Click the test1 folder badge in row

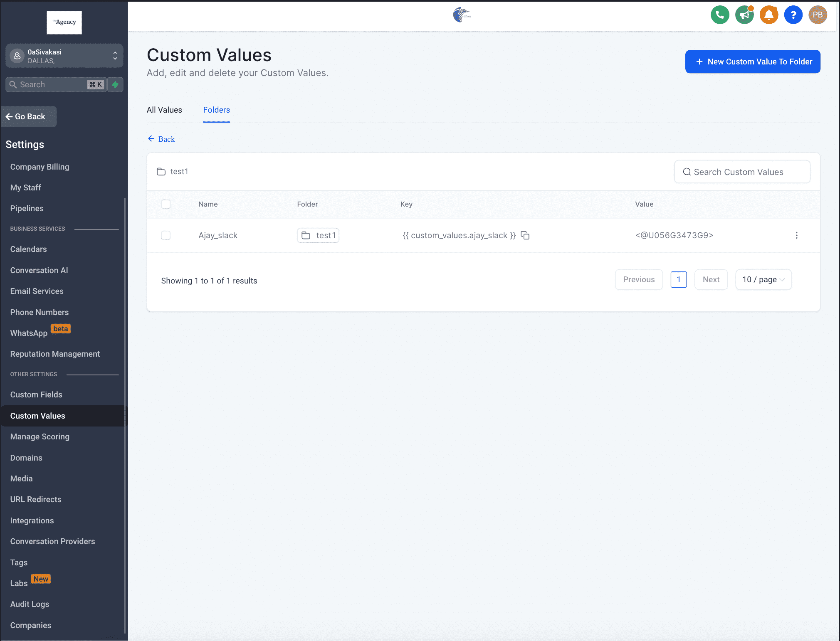[318, 236]
